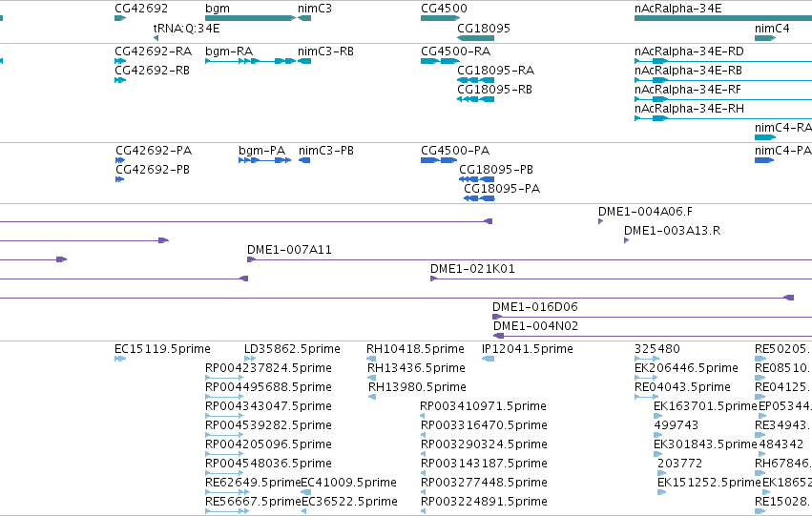Click the RH10418.5prime EST label
Viewport: 812px width, 516px height.
tap(415, 349)
